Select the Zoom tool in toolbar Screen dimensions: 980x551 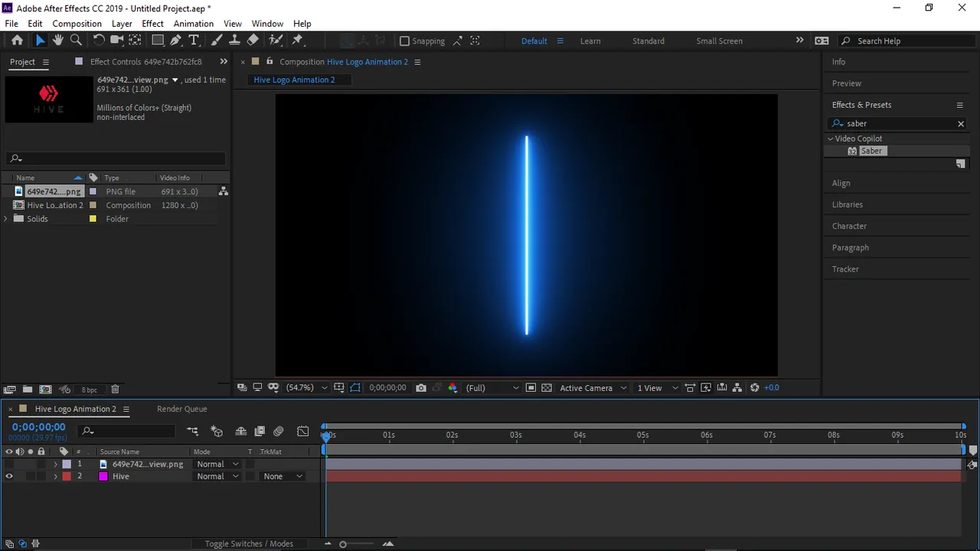coord(76,41)
